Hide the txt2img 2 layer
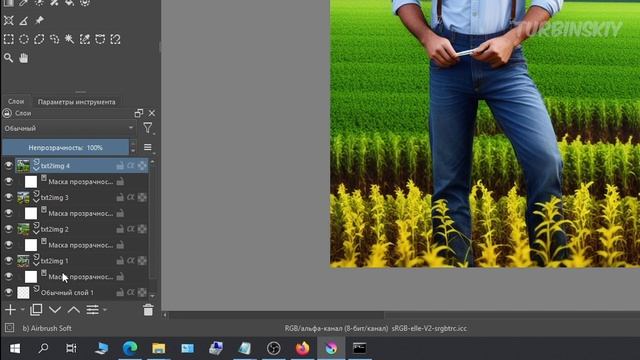This screenshot has height=360, width=640. pyautogui.click(x=9, y=229)
